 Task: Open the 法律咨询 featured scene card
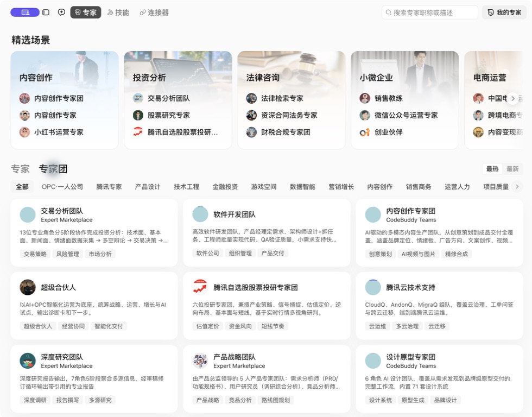[x=292, y=100]
